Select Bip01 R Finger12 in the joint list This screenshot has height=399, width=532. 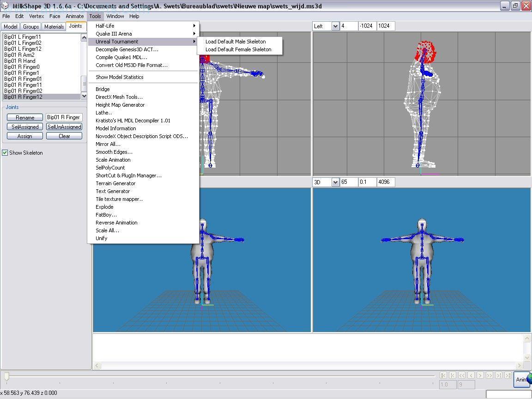[x=42, y=97]
